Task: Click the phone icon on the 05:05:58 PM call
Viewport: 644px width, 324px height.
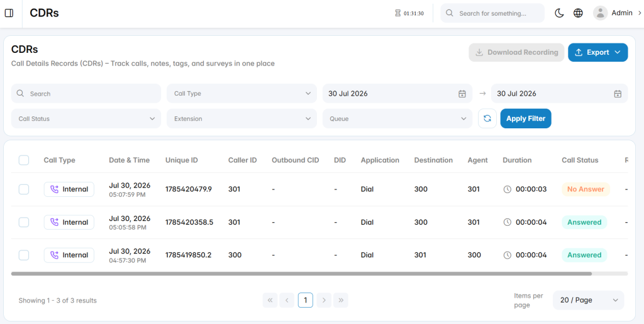Action: [54, 222]
